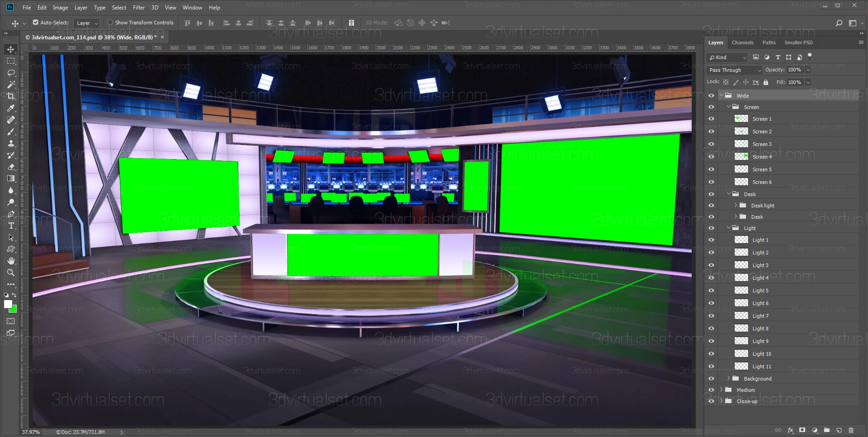
Task: Click the foreground color swatch
Action: 8,304
